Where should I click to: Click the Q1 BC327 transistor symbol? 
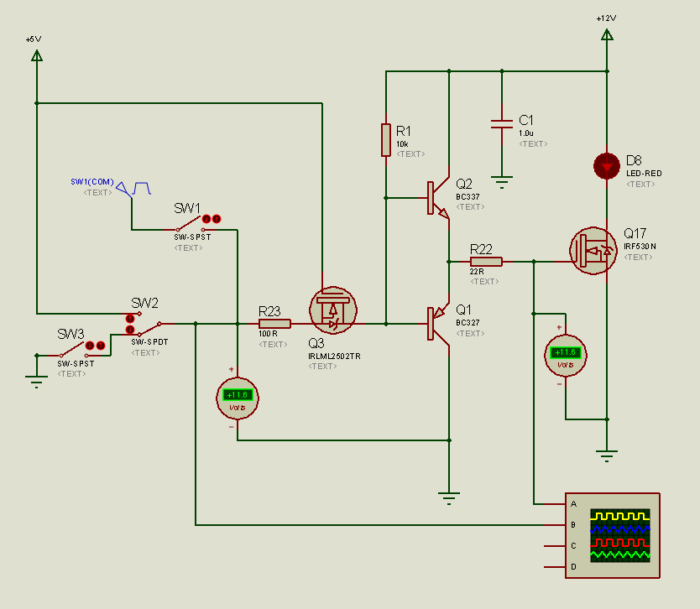click(436, 324)
